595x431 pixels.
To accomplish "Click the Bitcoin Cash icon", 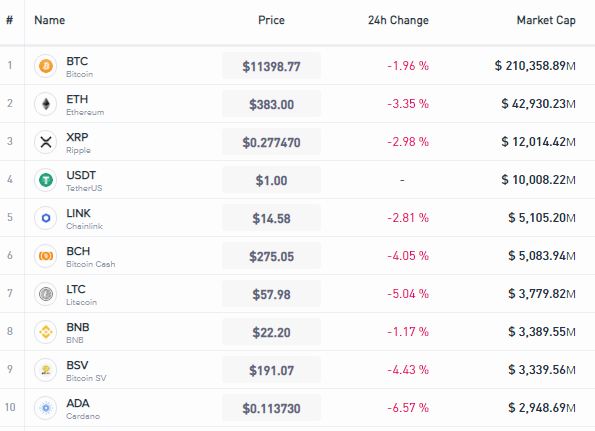I will pos(46,256).
